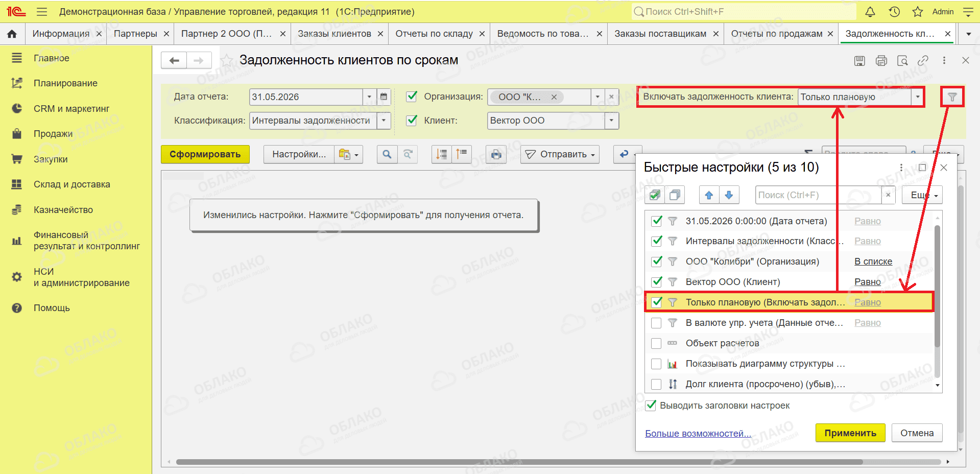Click the yellow Сформировать button
The image size is (980, 474).
205,154
